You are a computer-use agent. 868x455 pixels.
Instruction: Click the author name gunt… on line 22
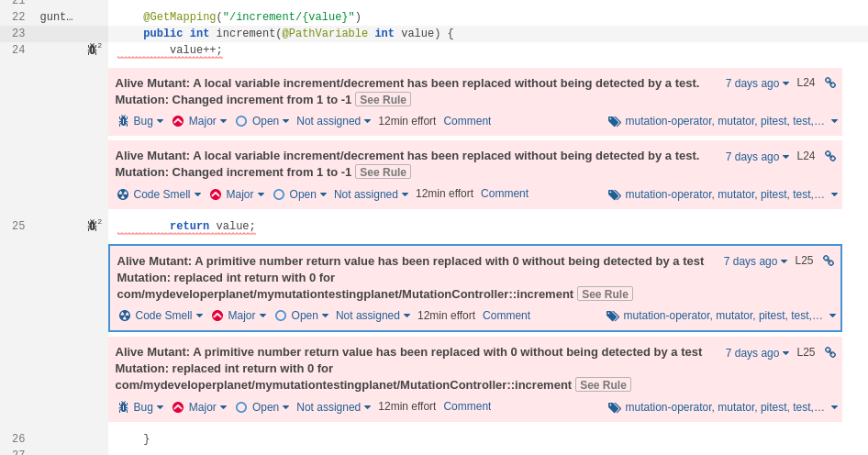tap(57, 17)
